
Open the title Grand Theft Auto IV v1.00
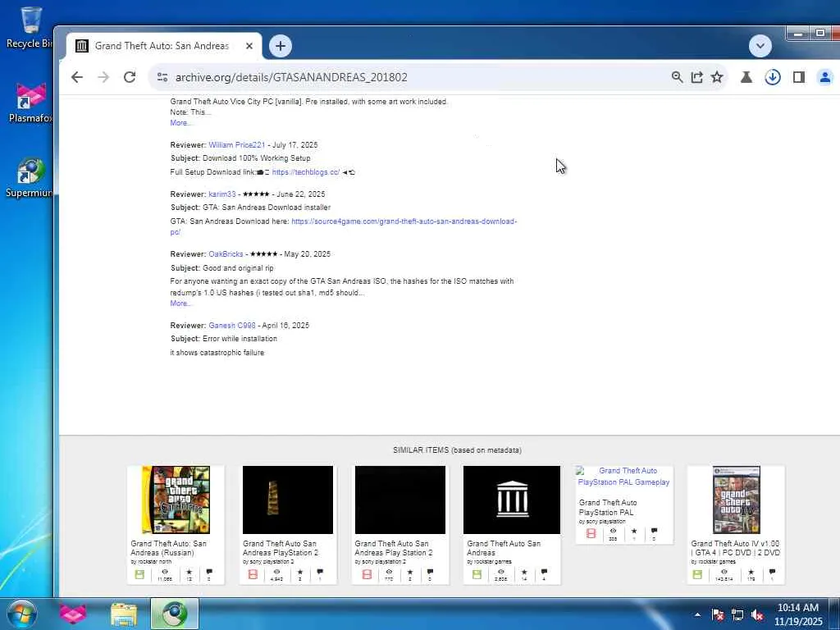pos(735,548)
